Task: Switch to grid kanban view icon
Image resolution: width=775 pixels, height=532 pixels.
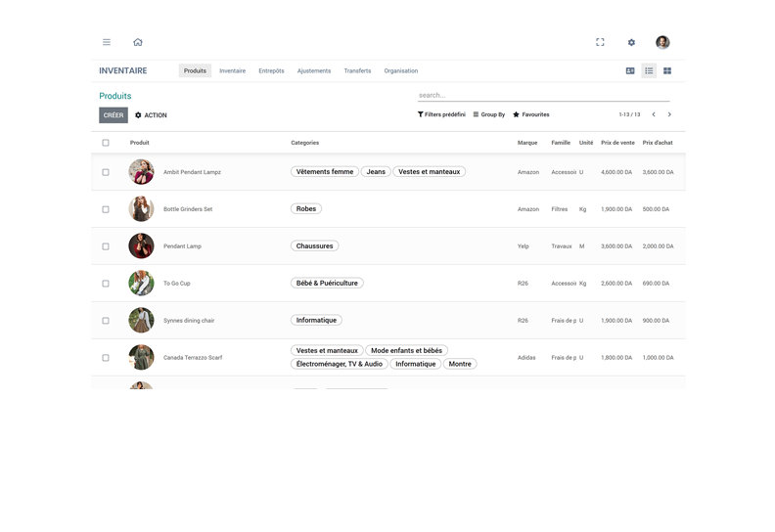Action: [667, 70]
